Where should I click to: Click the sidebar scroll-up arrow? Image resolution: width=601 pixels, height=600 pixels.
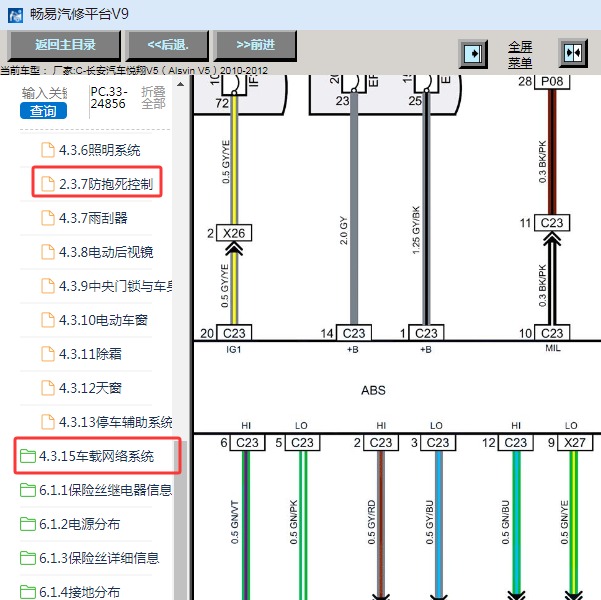click(181, 84)
